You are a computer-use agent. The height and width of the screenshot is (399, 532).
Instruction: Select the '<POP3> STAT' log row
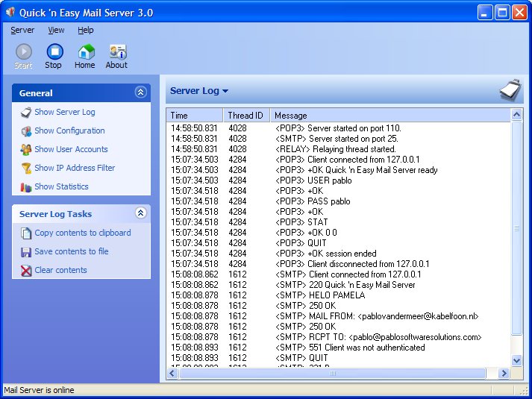pyautogui.click(x=338, y=222)
